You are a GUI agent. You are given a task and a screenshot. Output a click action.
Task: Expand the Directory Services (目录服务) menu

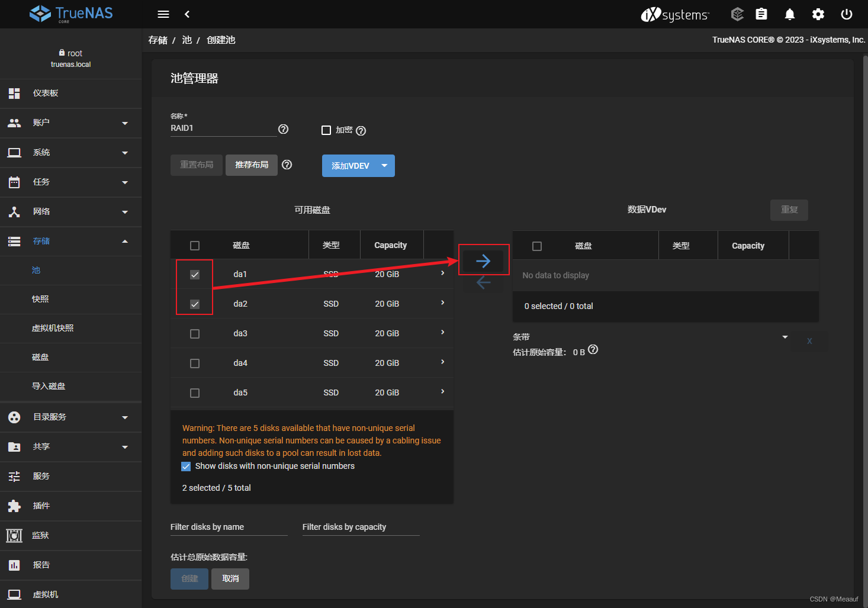(71, 417)
